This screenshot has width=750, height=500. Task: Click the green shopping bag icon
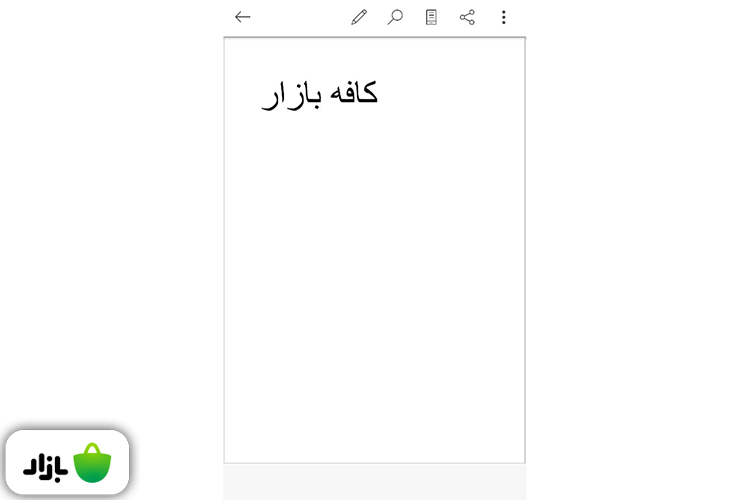tap(92, 463)
